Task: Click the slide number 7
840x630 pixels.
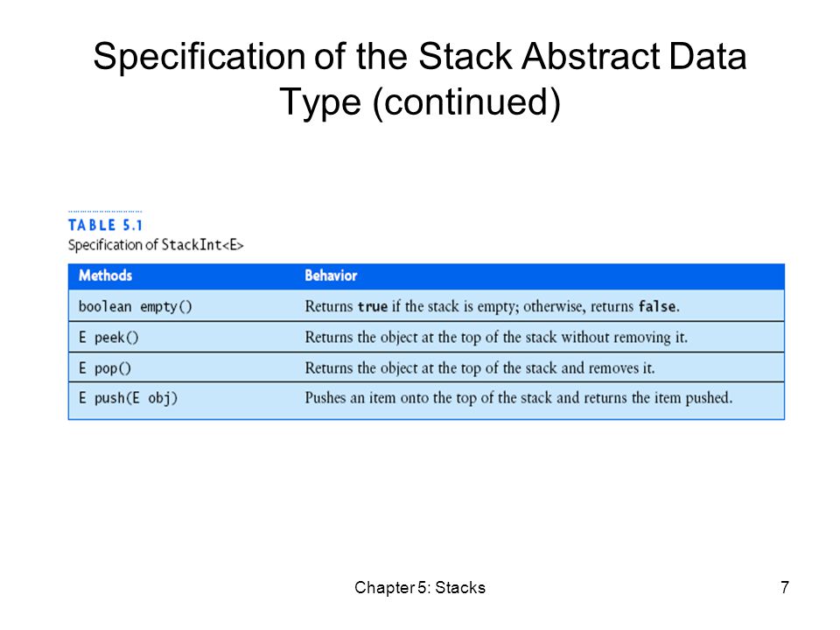Action: pos(785,588)
